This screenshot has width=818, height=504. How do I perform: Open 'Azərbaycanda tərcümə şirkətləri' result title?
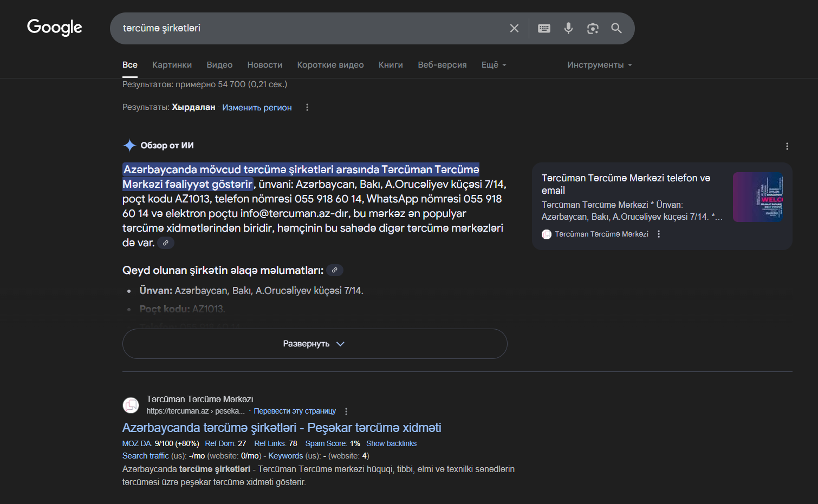click(x=281, y=428)
